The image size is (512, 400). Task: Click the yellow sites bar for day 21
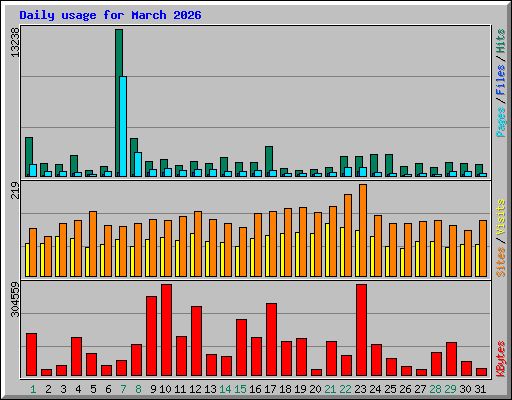pyautogui.click(x=327, y=250)
